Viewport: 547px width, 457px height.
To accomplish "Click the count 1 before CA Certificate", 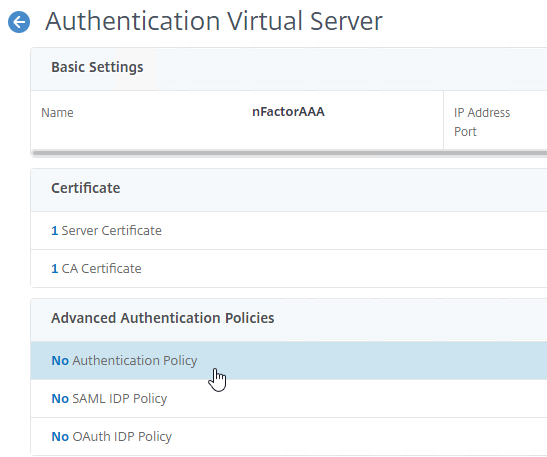I will 54,269.
